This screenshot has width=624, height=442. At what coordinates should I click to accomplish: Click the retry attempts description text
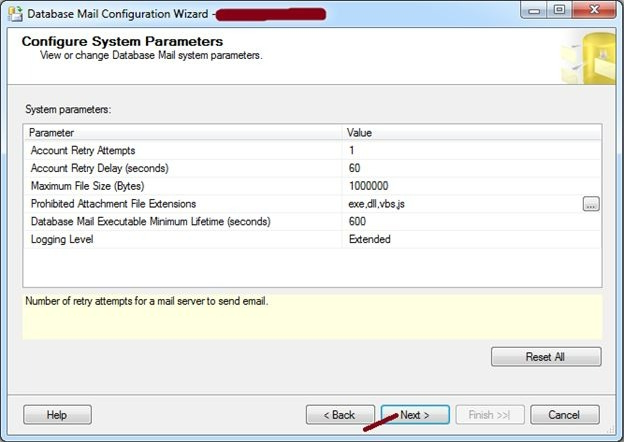click(x=147, y=301)
